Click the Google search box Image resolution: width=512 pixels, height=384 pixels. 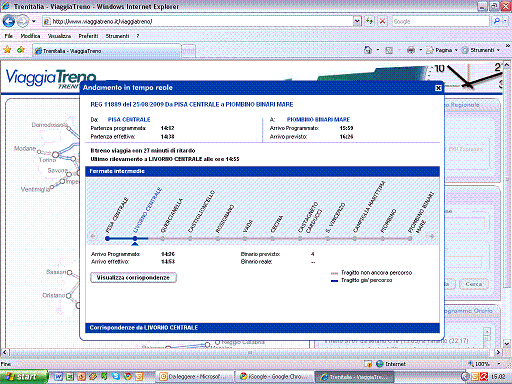coord(441,21)
